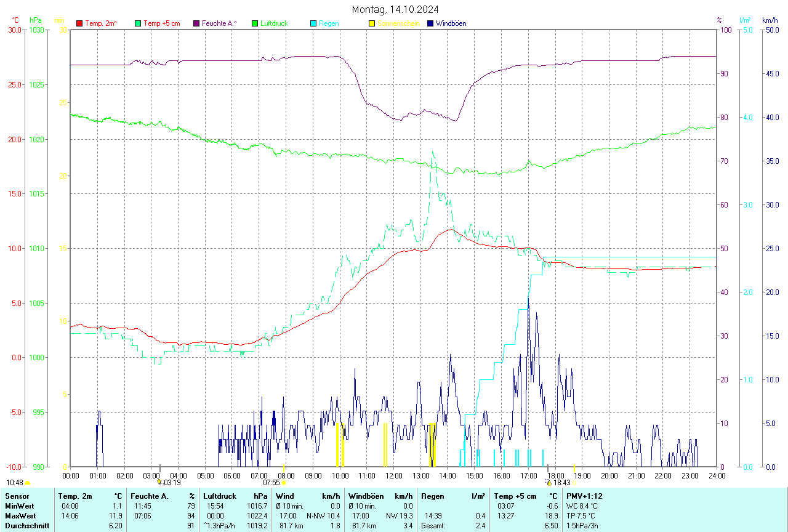Click the bright green Luftdruck legend square
Image resolution: width=788 pixels, height=532 pixels.
click(255, 23)
